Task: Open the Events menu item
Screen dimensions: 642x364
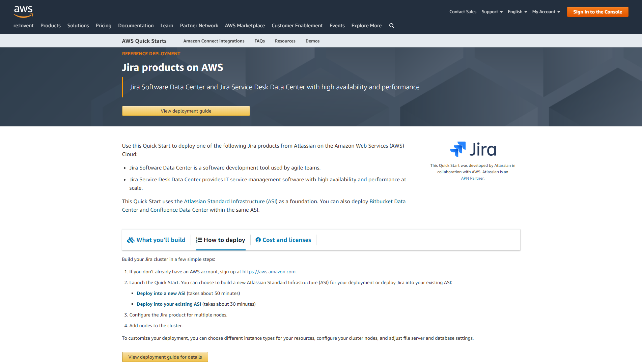Action: (x=337, y=26)
